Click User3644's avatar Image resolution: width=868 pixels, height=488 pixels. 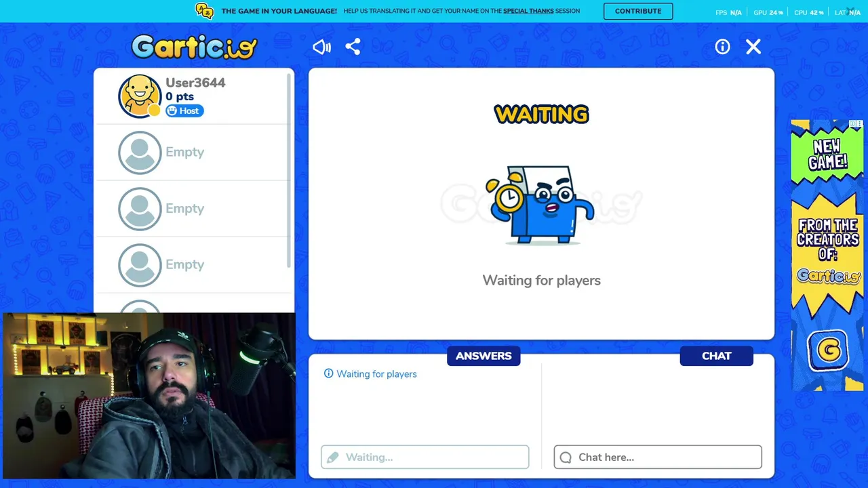tap(140, 96)
